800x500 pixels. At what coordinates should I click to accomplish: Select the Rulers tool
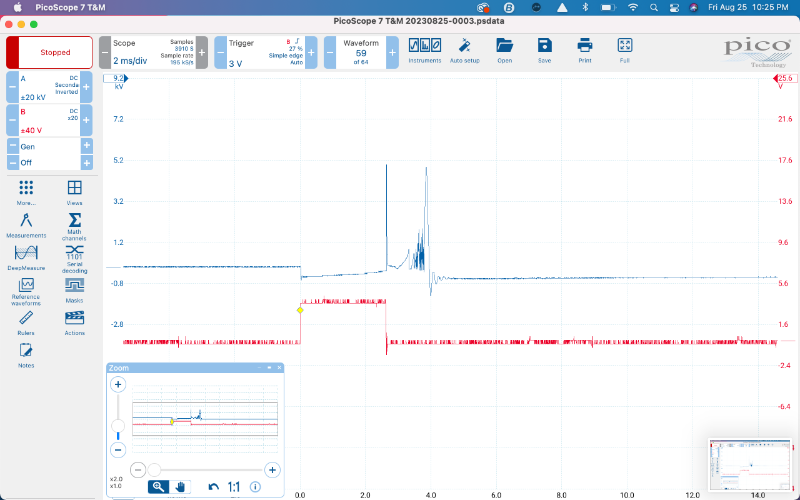[26, 321]
